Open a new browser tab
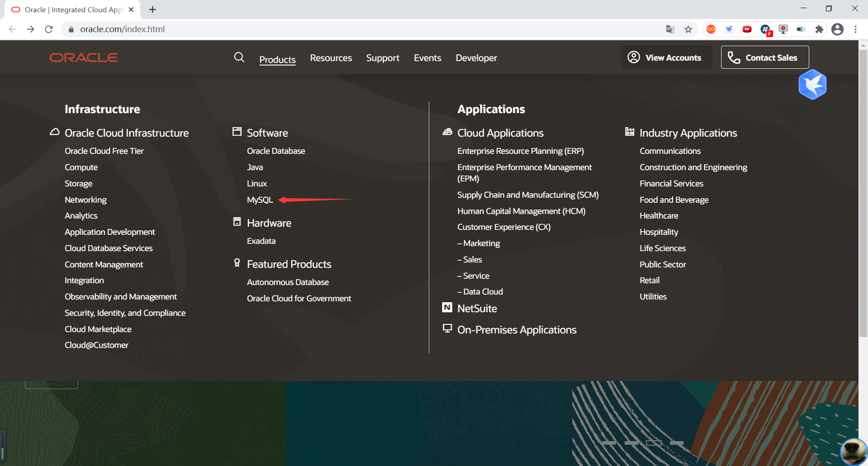 (x=152, y=10)
